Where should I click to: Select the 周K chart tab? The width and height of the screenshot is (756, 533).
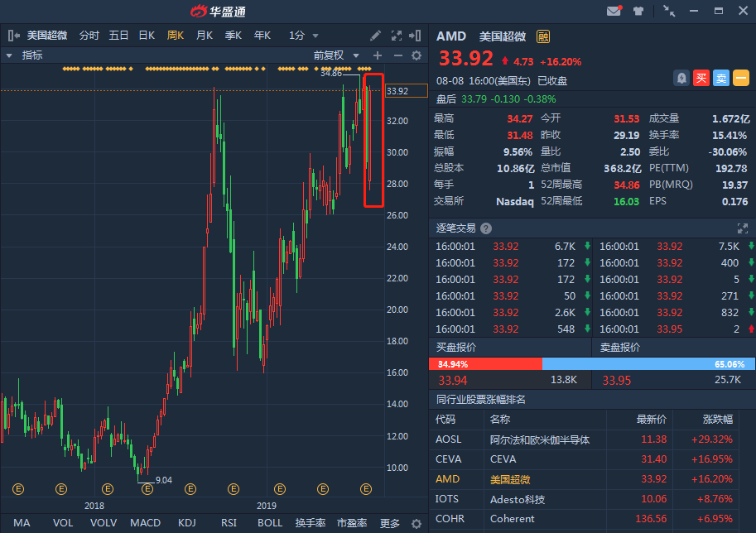pyautogui.click(x=176, y=36)
